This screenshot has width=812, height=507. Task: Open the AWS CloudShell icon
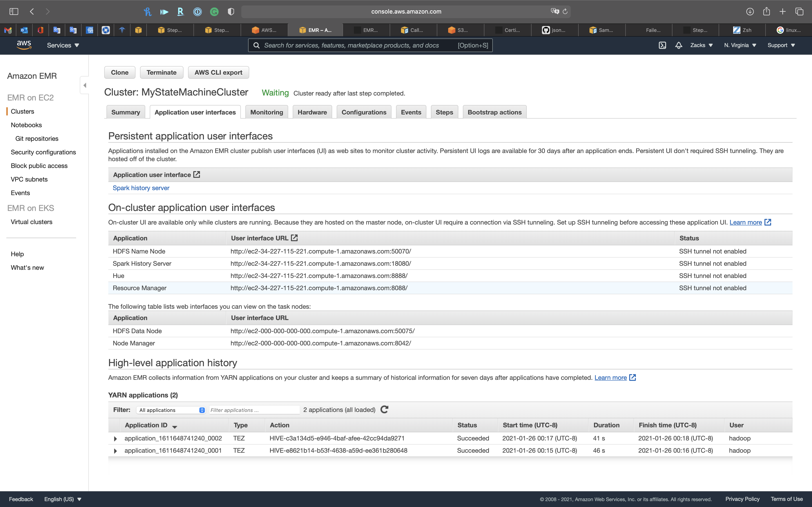click(662, 45)
